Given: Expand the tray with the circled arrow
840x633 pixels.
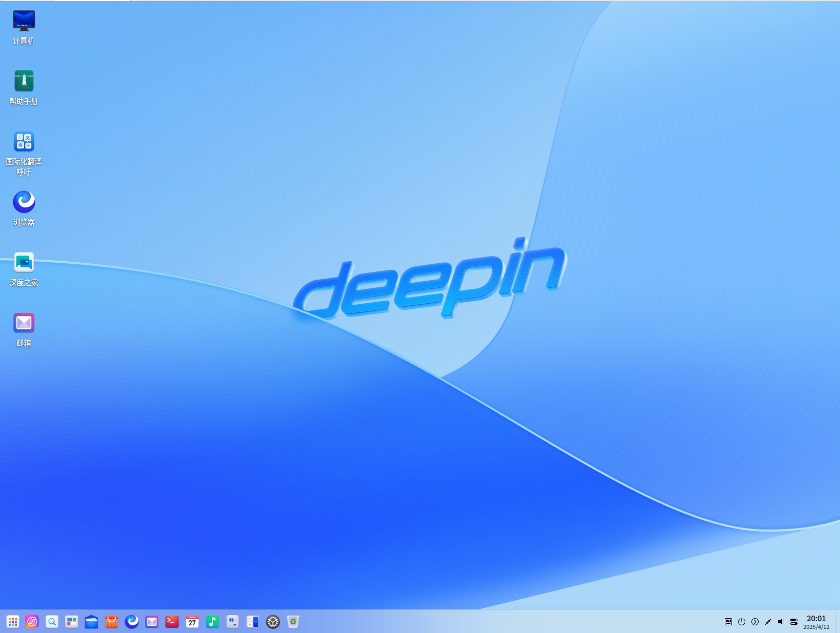Looking at the screenshot, I should pyautogui.click(x=755, y=622).
